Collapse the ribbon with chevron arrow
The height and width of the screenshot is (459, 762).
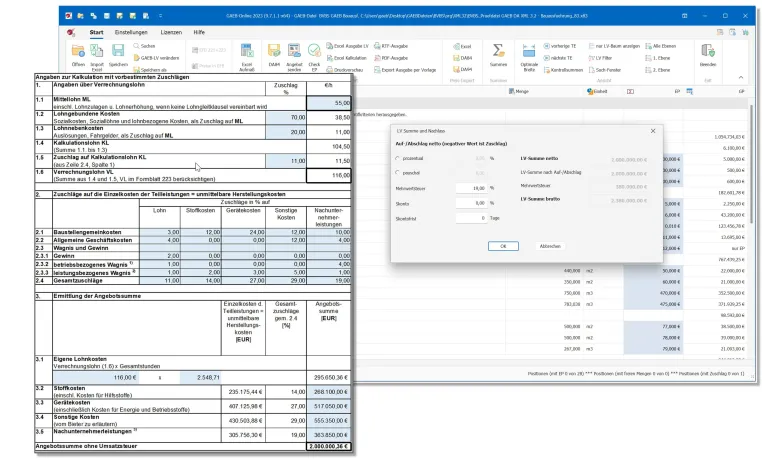point(741,77)
